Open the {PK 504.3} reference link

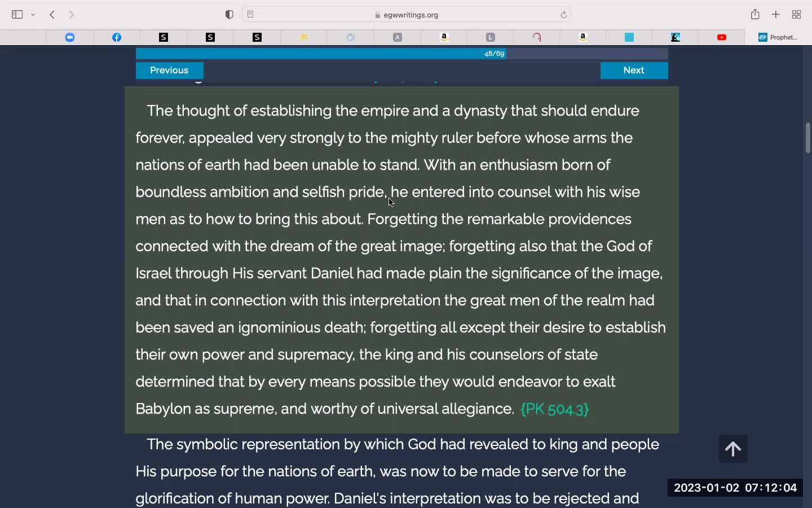pyautogui.click(x=555, y=409)
